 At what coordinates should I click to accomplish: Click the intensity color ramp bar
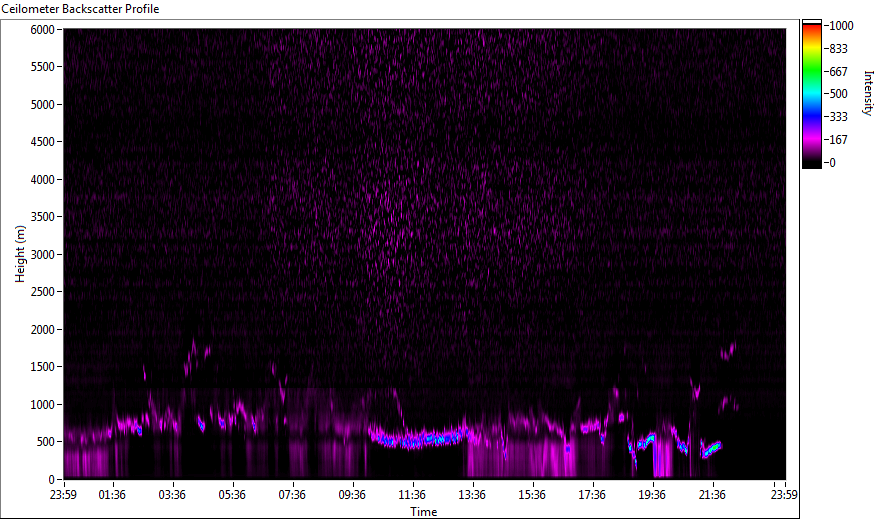tap(811, 94)
